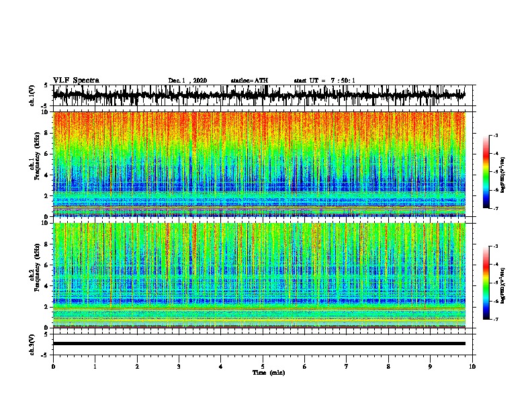Click the "-7" label on ch.2 colorbar
Image resolution: width=532 pixels, height=411 pixels.
click(x=495, y=320)
